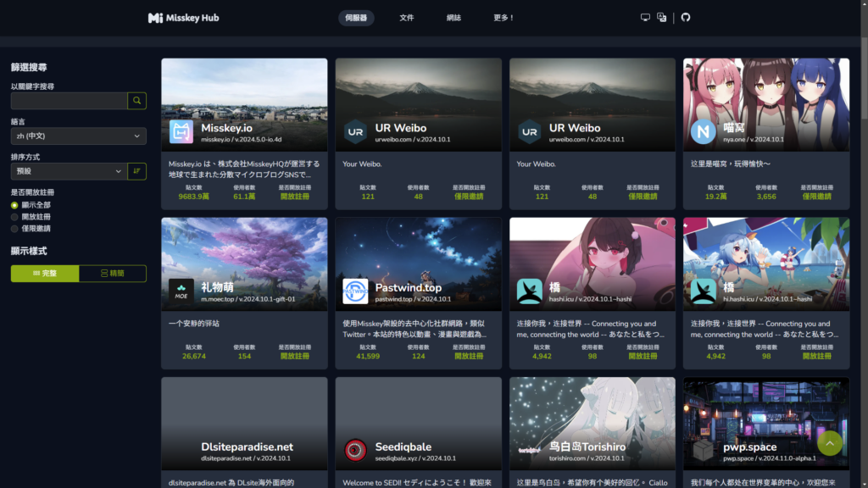Open the 礼物萌 server title link
This screenshot has width=868, height=488.
pos(217,287)
